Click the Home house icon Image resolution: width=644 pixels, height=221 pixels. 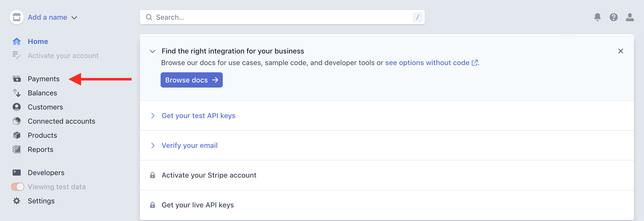point(17,41)
